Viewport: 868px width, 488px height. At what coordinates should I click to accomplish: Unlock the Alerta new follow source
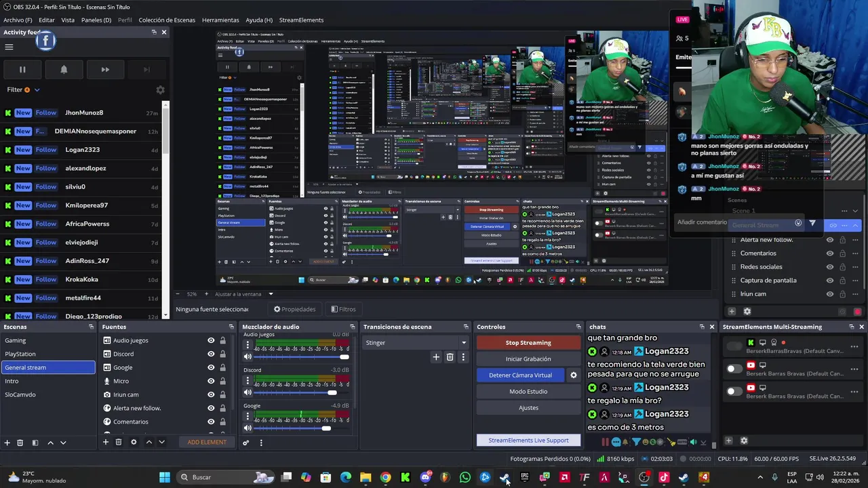[x=222, y=408]
